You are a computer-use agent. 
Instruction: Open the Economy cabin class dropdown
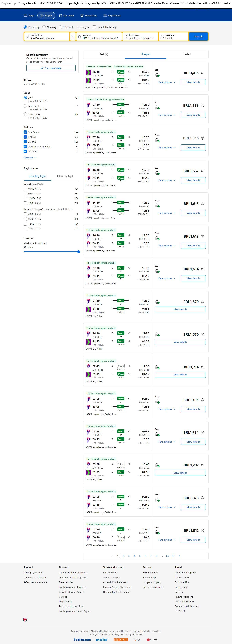(x=83, y=27)
